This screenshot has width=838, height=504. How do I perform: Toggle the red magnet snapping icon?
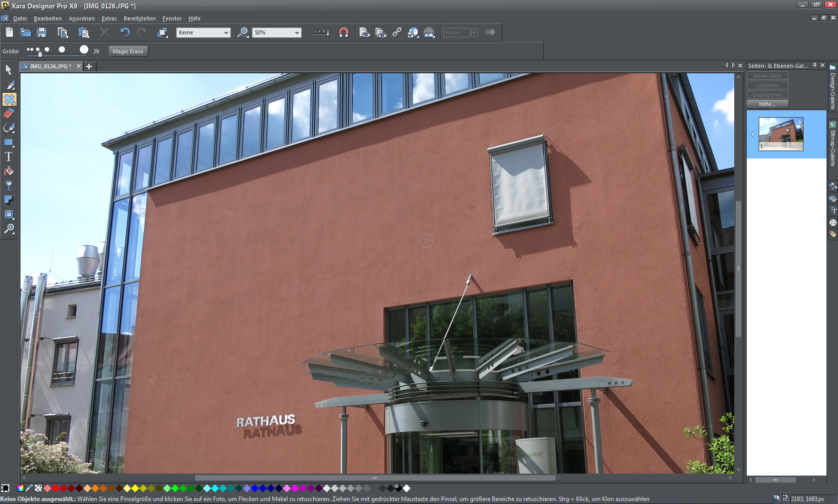(x=344, y=32)
